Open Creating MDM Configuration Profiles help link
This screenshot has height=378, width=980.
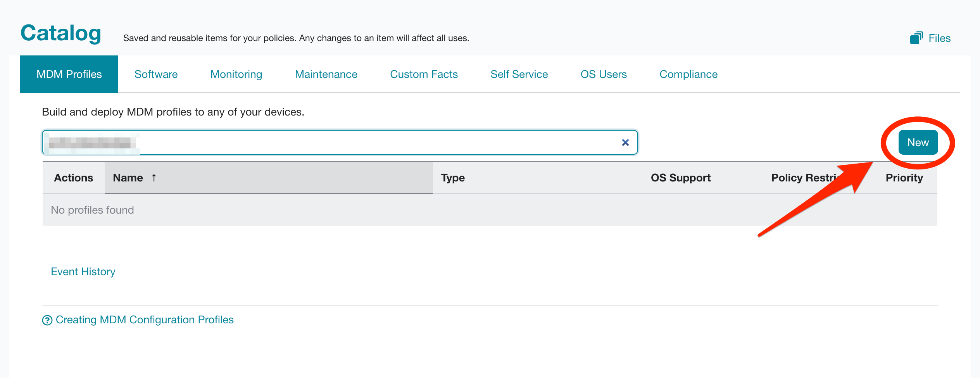click(145, 320)
